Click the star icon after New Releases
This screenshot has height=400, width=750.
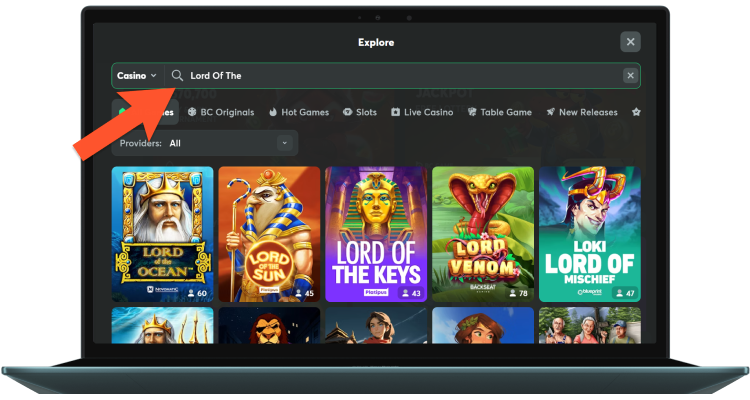point(636,113)
